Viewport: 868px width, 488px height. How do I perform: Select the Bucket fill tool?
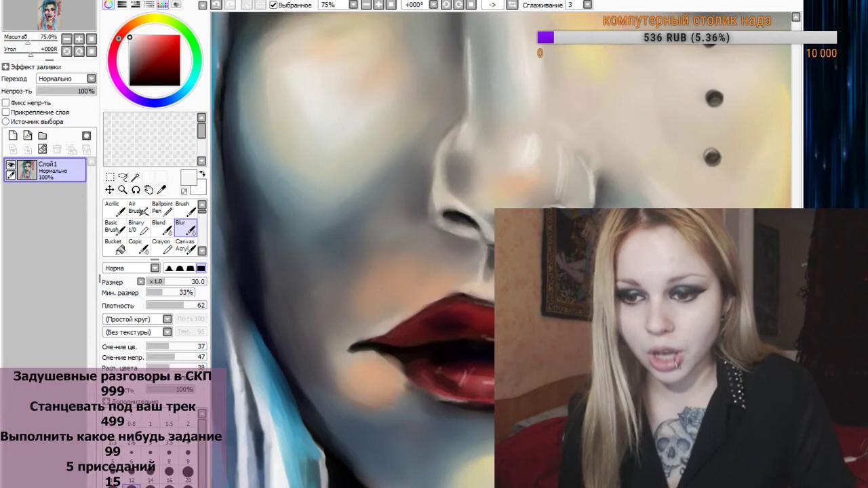point(115,246)
